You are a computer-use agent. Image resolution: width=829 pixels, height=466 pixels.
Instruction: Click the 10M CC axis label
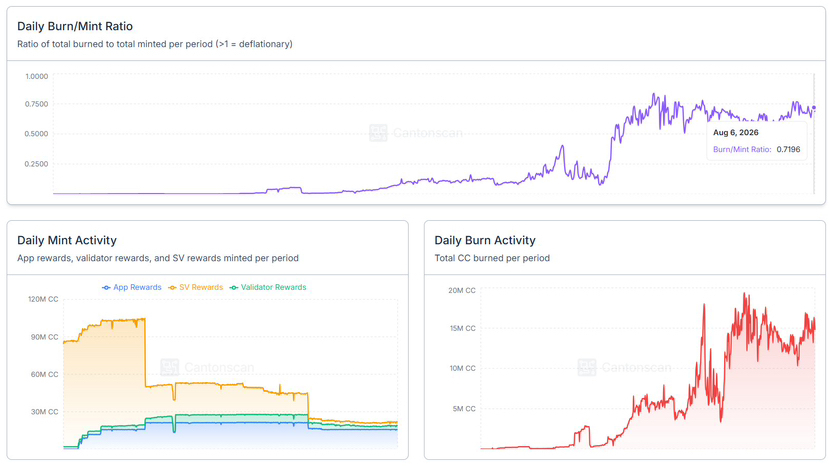coord(463,368)
